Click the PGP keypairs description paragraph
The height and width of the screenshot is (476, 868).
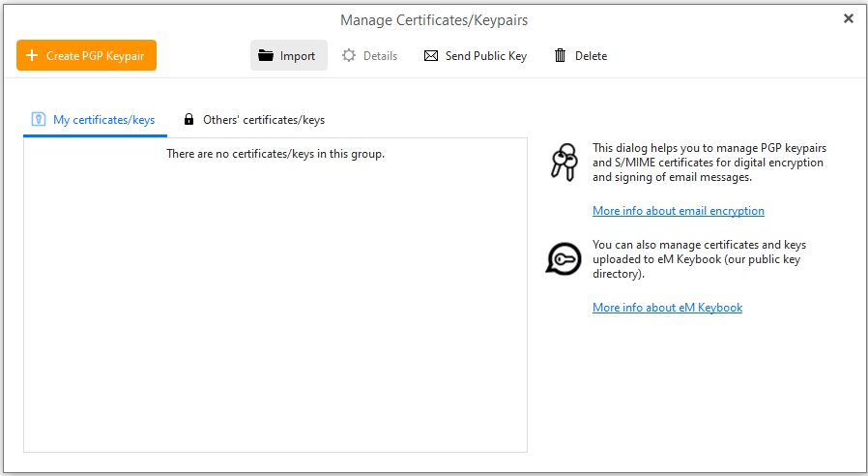709,163
